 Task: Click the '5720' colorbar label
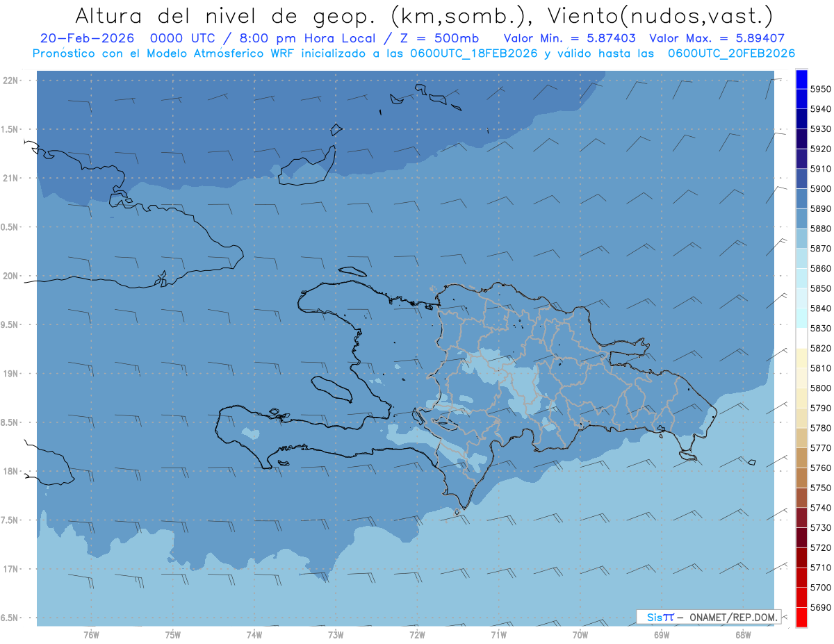[821, 547]
